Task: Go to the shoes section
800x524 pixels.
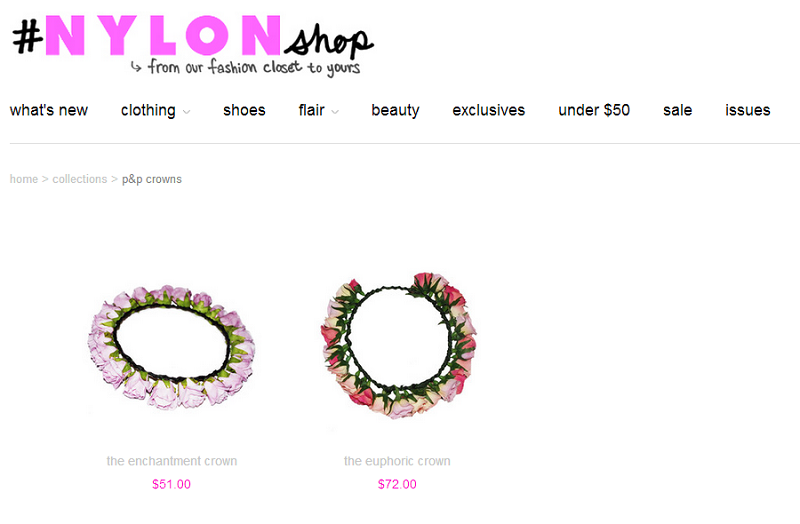Action: click(x=244, y=110)
